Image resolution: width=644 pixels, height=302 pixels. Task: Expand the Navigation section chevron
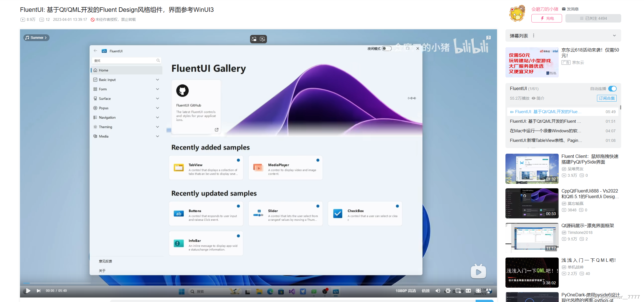pyautogui.click(x=157, y=117)
